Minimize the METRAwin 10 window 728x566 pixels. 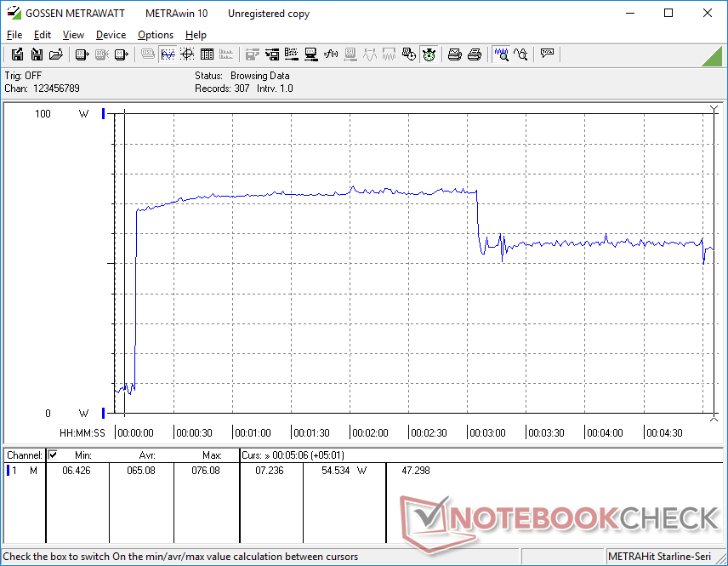point(630,13)
